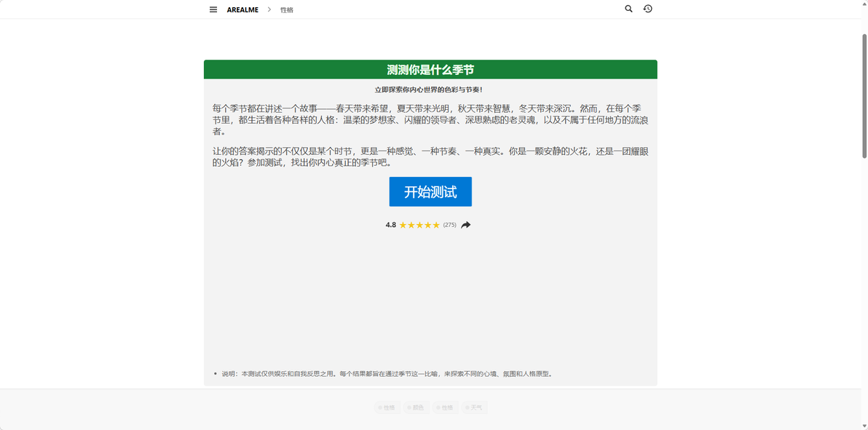This screenshot has height=430, width=868.
Task: Click the scrollbar down arrow
Action: point(864,426)
